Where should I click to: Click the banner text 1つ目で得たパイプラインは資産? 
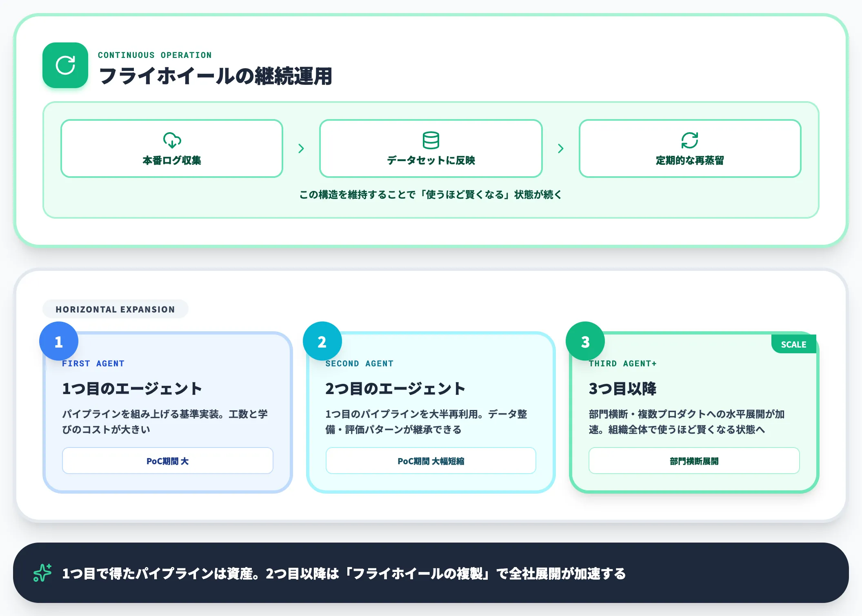pos(344,573)
